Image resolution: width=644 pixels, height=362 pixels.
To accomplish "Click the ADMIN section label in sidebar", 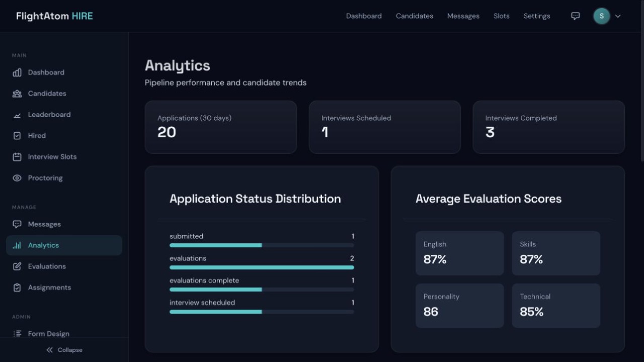I will point(21,317).
